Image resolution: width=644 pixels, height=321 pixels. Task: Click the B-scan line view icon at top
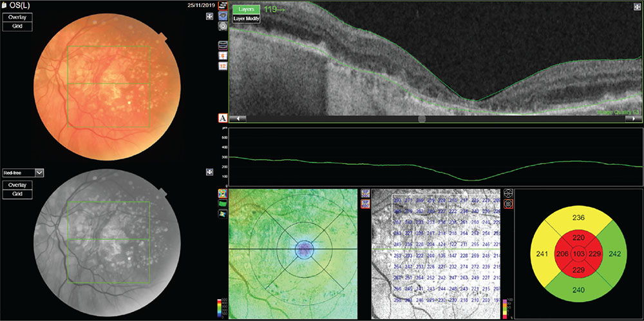(x=223, y=5)
